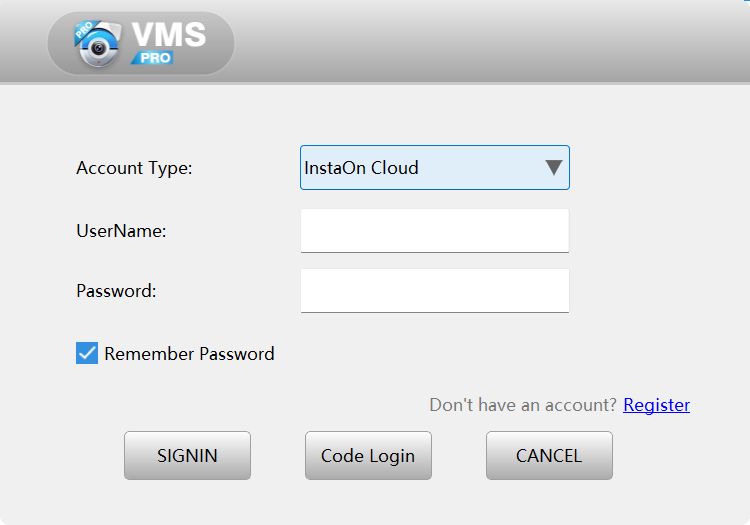The image size is (750, 525).
Task: Click the camera icon in the VMS logo
Action: 97,46
